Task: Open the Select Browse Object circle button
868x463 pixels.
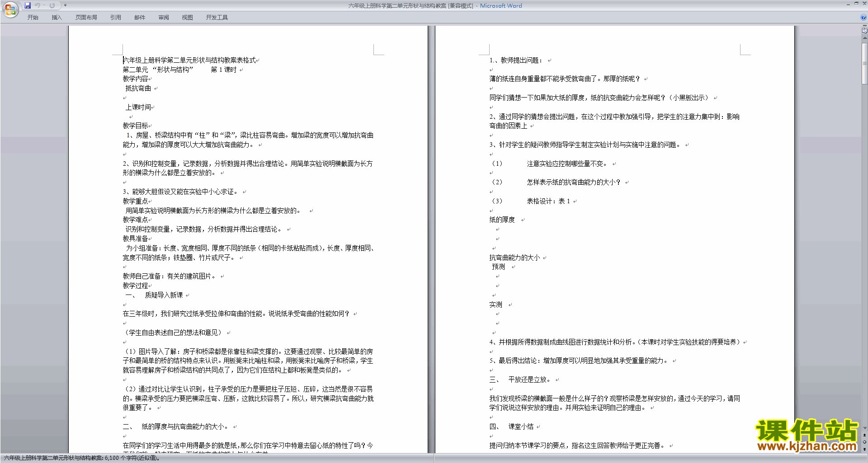Action: [x=865, y=442]
